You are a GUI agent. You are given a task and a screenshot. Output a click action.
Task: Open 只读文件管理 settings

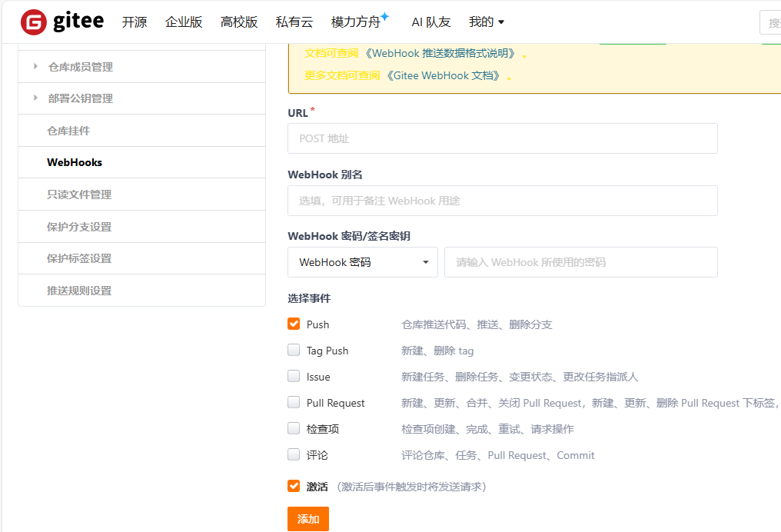pos(141,195)
